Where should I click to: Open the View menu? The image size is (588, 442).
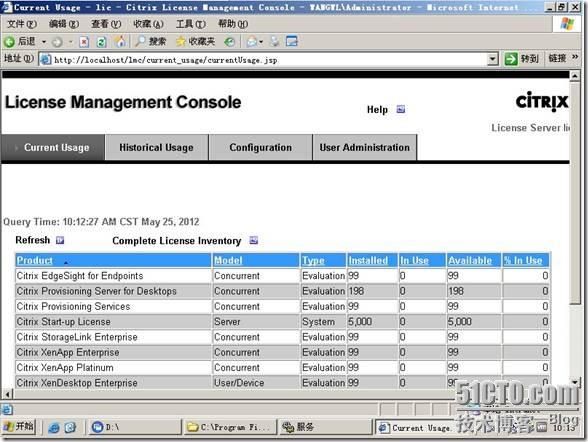pyautogui.click(x=106, y=24)
